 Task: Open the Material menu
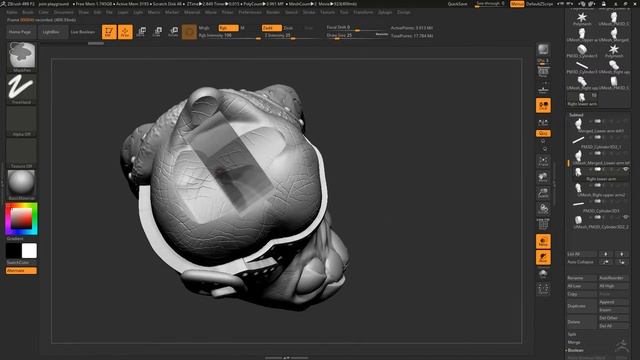pyautogui.click(x=192, y=12)
